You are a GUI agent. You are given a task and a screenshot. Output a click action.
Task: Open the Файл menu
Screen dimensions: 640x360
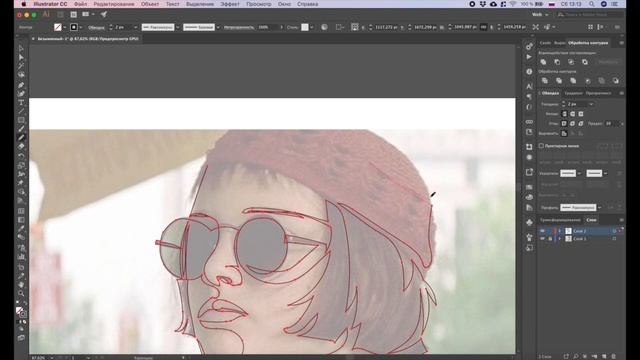[x=80, y=4]
